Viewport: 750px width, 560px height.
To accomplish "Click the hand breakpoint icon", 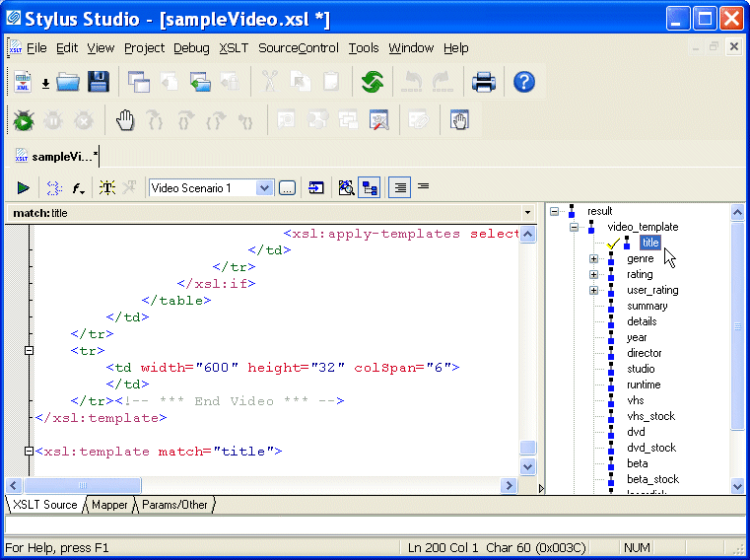I will click(124, 120).
